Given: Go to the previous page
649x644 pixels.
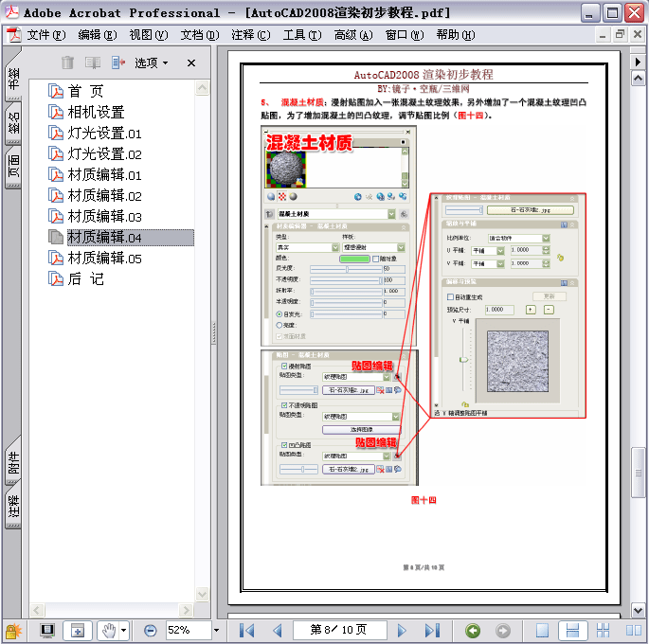Looking at the screenshot, I should [278, 631].
